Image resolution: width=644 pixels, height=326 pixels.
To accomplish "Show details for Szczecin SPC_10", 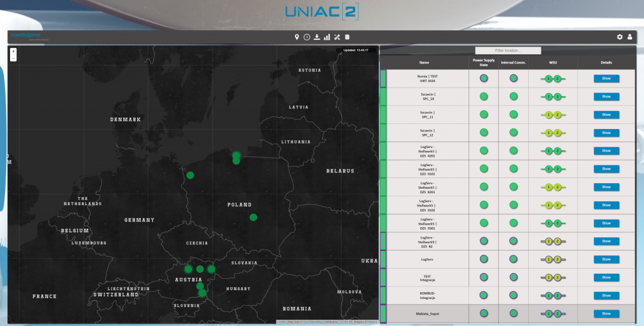I will coord(606,97).
